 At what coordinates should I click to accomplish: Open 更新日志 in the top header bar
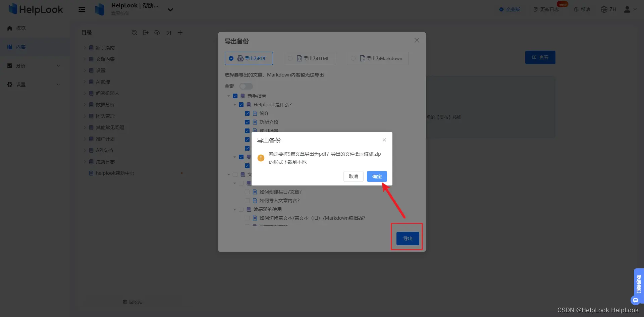[x=546, y=9]
